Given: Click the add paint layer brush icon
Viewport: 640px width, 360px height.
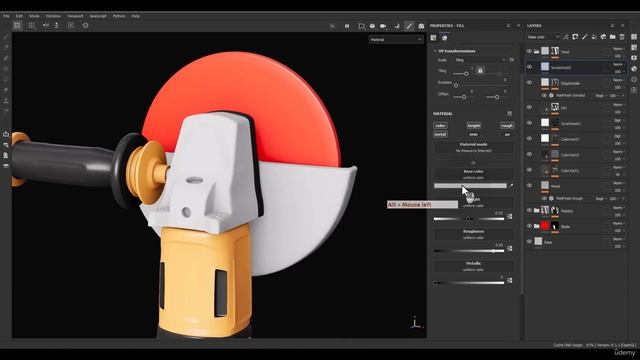Looking at the screenshot, I should click(584, 37).
